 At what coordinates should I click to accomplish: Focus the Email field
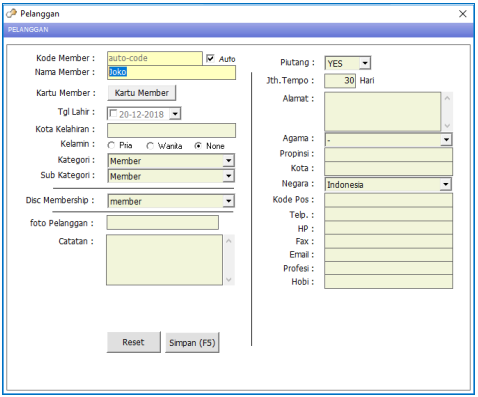click(389, 255)
